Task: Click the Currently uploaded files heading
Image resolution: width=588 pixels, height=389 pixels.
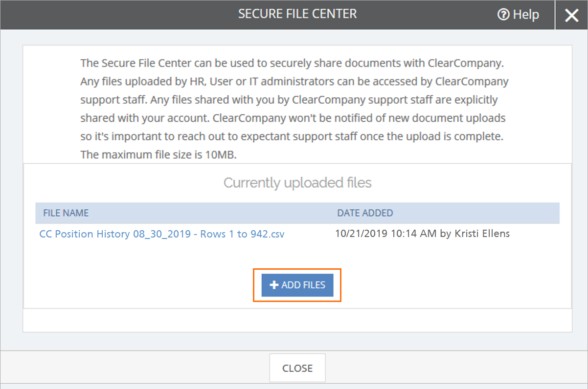Action: pyautogui.click(x=297, y=183)
